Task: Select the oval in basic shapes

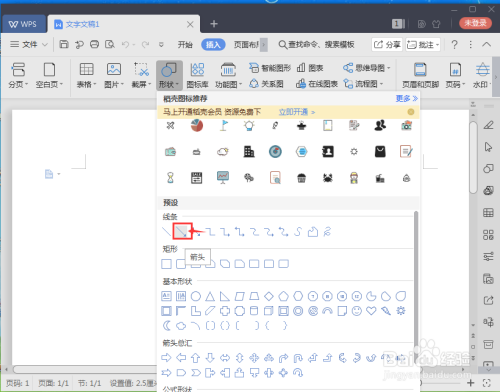Action: (196, 296)
